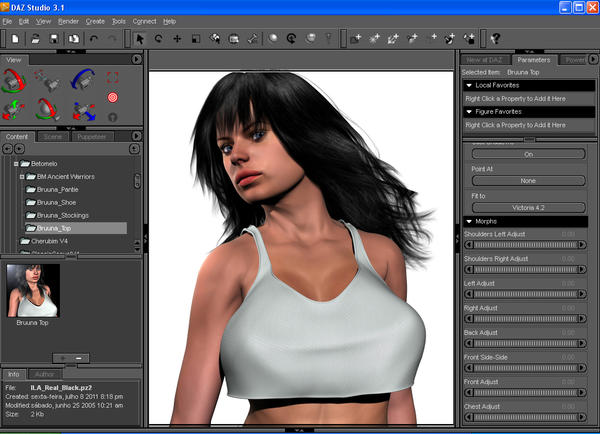Collapse the BM Ancient Warriors folder
600x434 pixels.
(21, 176)
